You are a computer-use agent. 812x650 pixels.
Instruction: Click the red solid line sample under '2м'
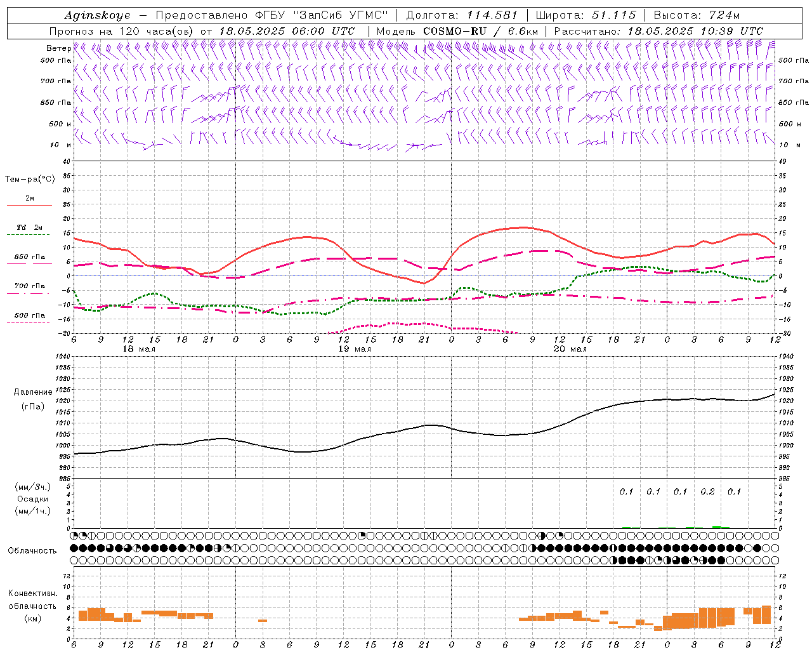coord(29,206)
